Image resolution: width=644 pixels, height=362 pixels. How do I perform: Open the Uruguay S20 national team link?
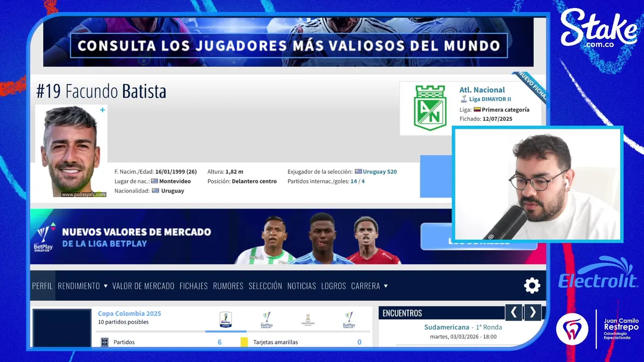point(380,171)
